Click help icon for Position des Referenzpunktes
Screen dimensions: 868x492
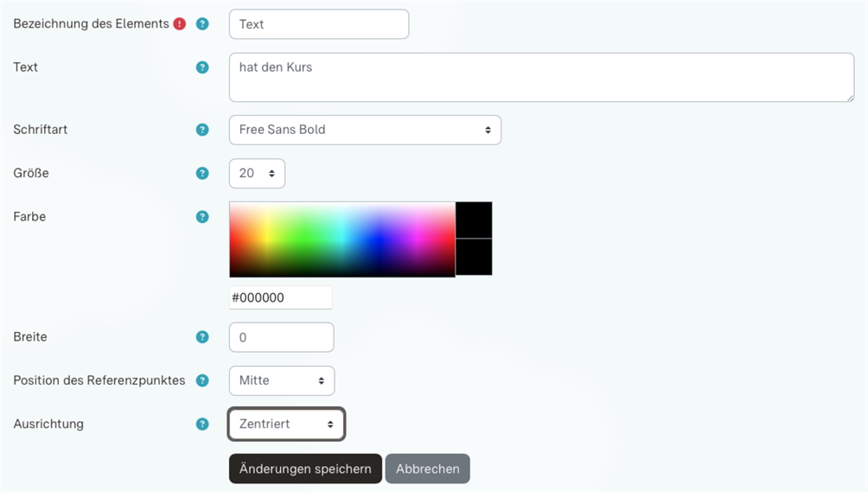pyautogui.click(x=202, y=380)
